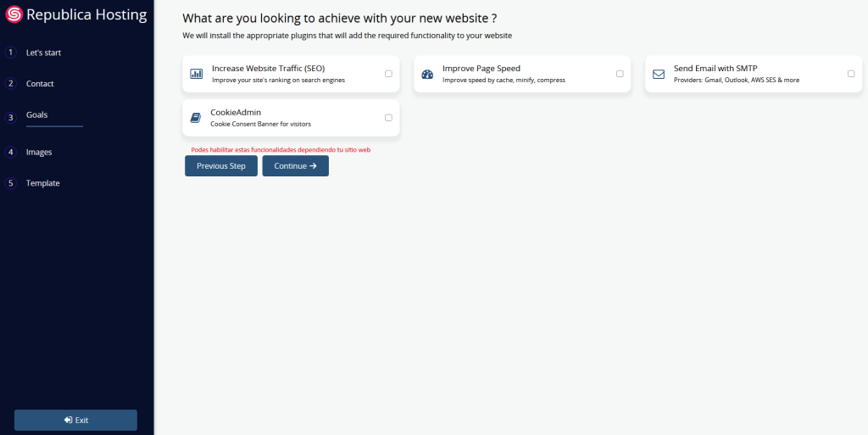868x435 pixels.
Task: Click the step 1 number circle
Action: tap(11, 53)
